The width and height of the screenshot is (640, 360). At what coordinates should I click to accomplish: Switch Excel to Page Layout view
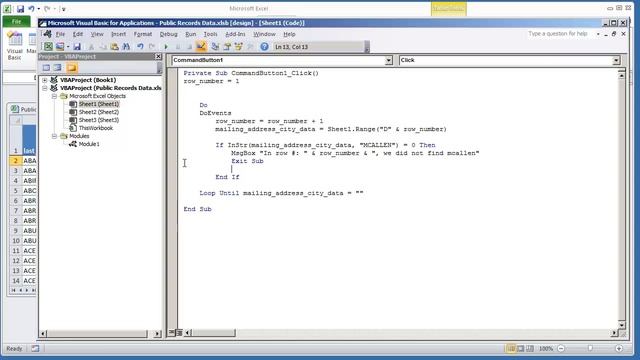click(x=520, y=349)
